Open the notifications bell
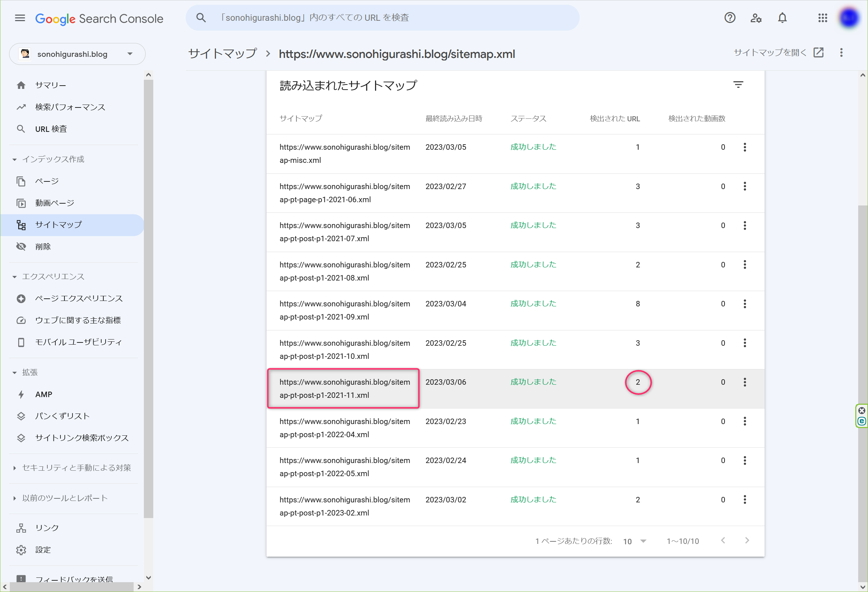Viewport: 868px width, 592px height. click(x=782, y=18)
